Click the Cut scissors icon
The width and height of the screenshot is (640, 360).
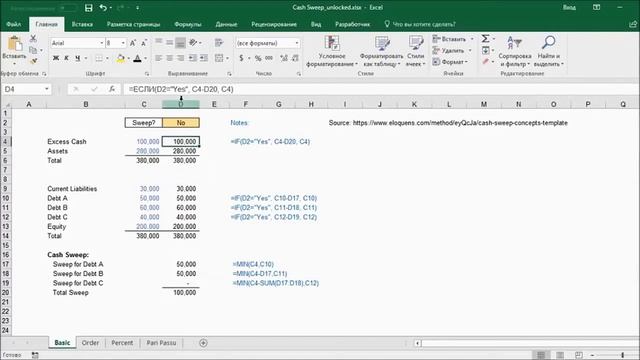pos(33,39)
